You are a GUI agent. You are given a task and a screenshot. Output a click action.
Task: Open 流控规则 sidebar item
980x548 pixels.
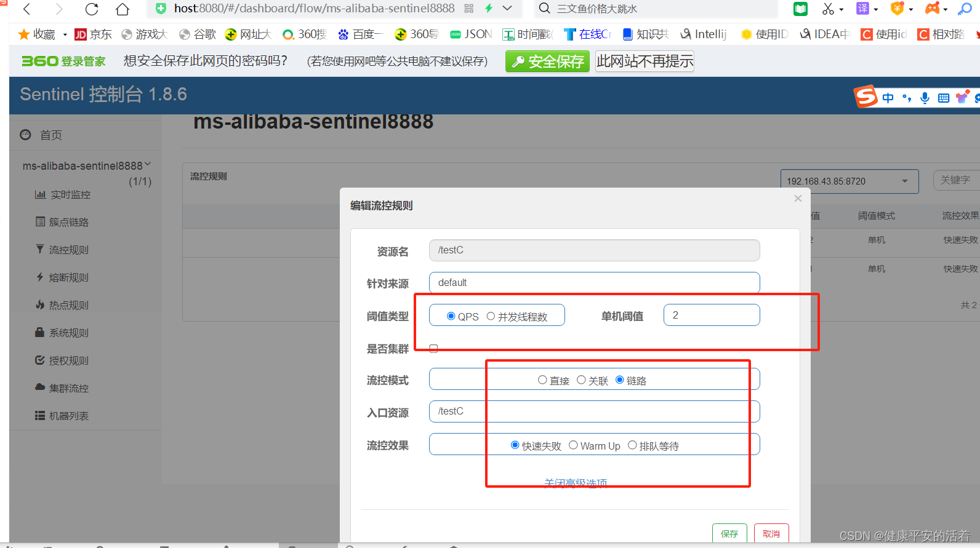62,250
